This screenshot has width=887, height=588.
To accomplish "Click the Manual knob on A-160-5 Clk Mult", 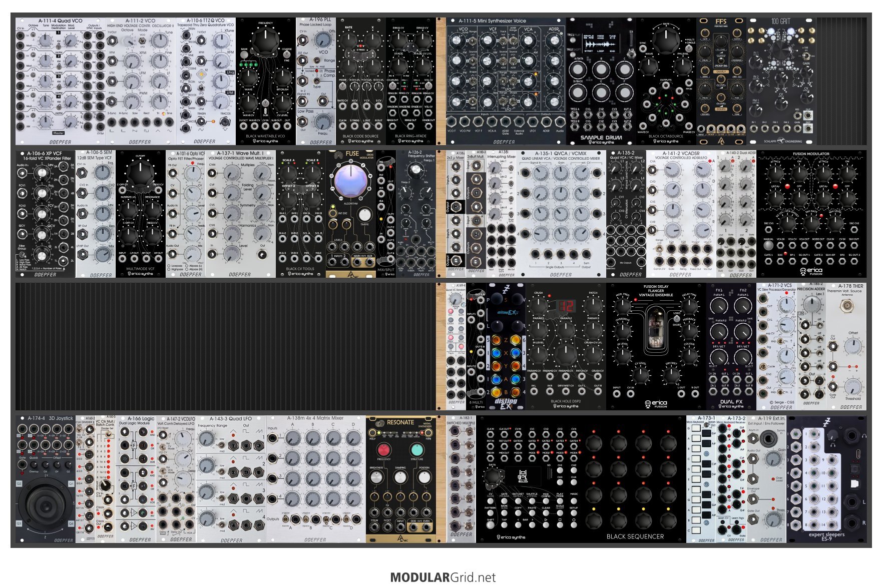I will pos(105,485).
